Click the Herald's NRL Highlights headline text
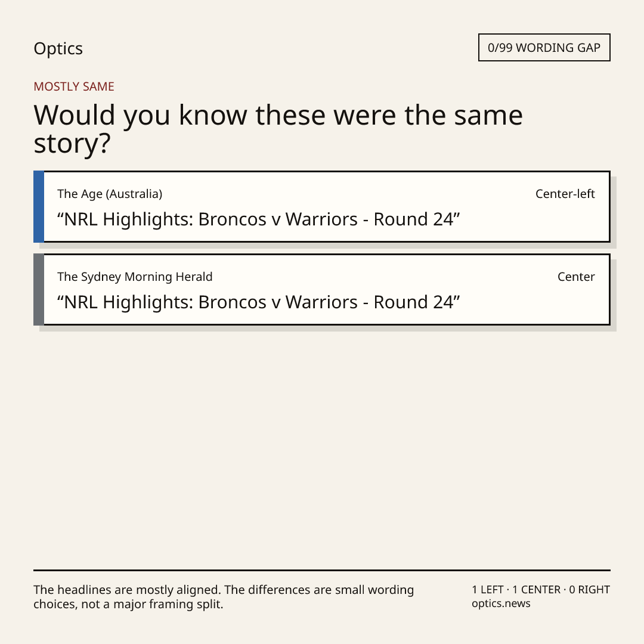Screen dimensions: 644x644 point(258,302)
